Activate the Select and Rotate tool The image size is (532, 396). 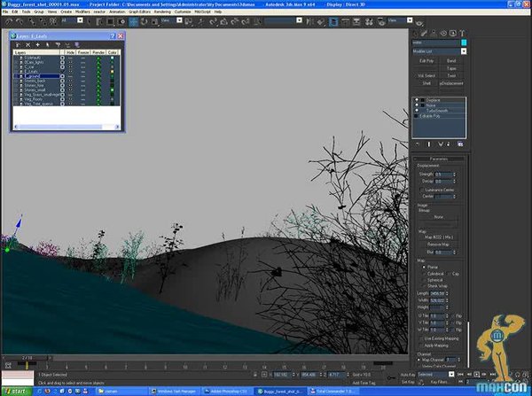[144, 22]
